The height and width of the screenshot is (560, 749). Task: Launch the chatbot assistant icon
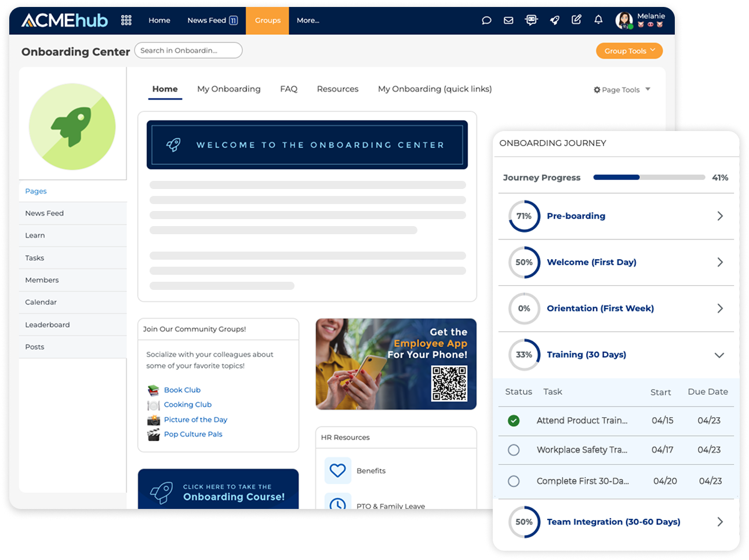pos(531,20)
